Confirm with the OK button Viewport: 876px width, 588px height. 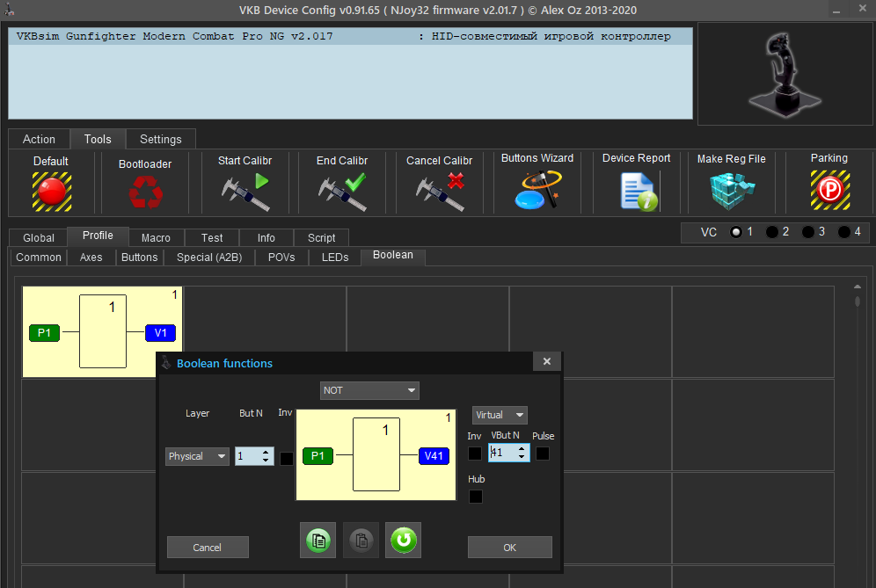pyautogui.click(x=509, y=548)
